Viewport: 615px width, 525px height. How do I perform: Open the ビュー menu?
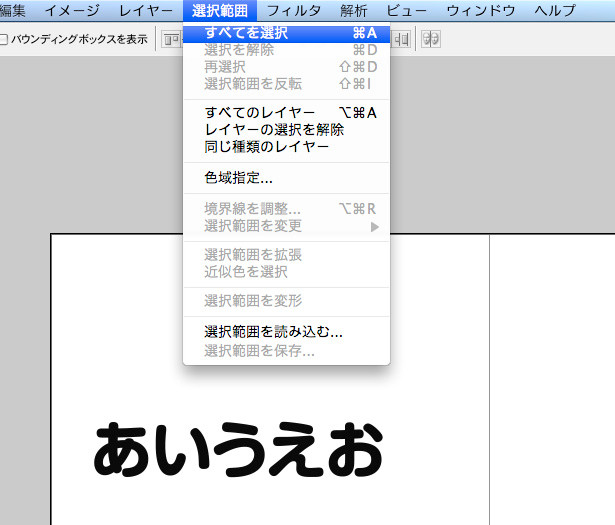(406, 11)
